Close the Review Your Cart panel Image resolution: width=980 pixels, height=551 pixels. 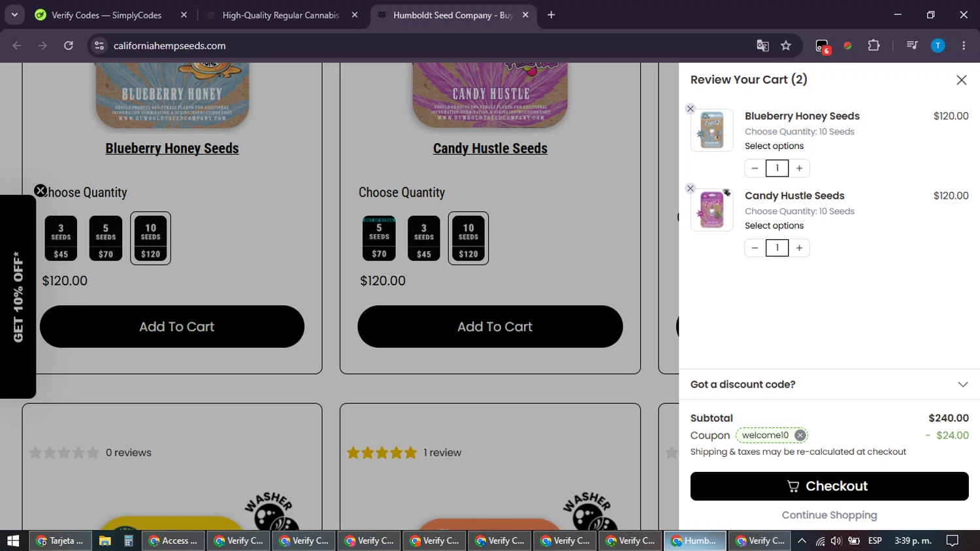point(961,80)
